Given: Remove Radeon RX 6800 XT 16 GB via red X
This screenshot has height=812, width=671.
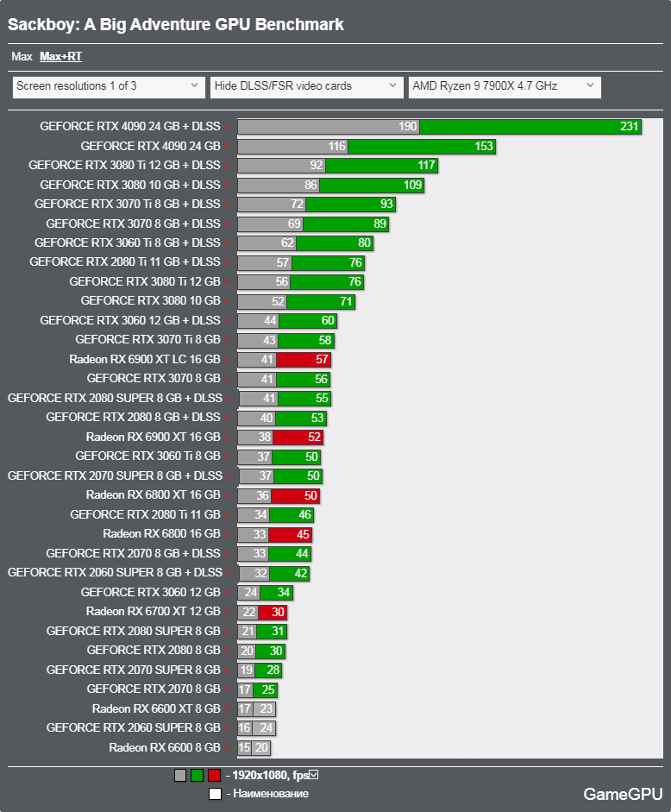Looking at the screenshot, I should (x=227, y=495).
